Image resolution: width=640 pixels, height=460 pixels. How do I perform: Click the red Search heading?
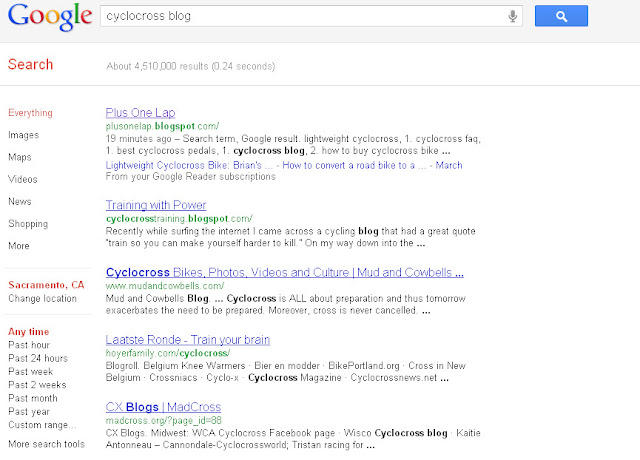tap(31, 64)
